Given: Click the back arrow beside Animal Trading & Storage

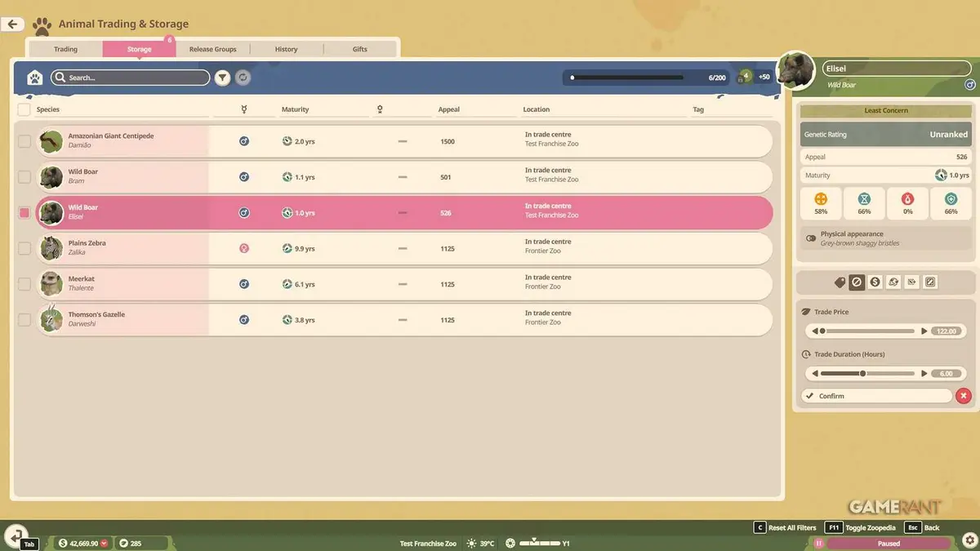Looking at the screenshot, I should 12,24.
